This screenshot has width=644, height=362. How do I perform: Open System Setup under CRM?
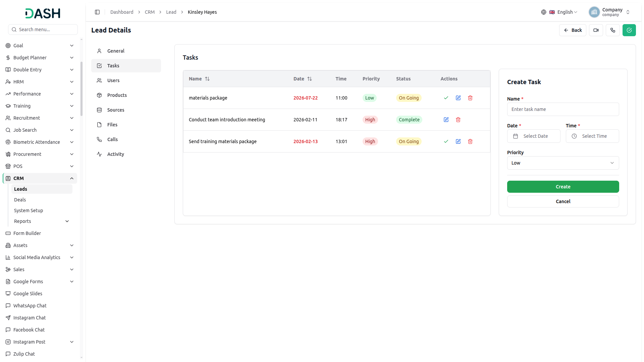[42, 210]
